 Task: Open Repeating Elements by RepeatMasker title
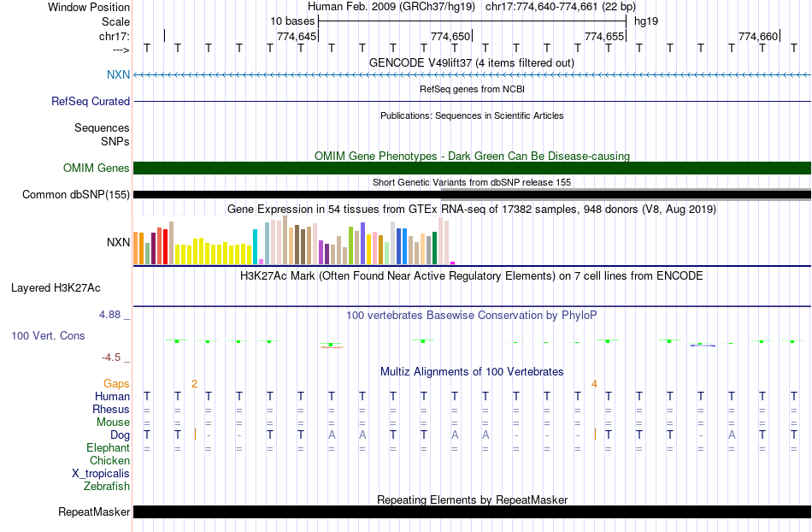click(x=473, y=499)
